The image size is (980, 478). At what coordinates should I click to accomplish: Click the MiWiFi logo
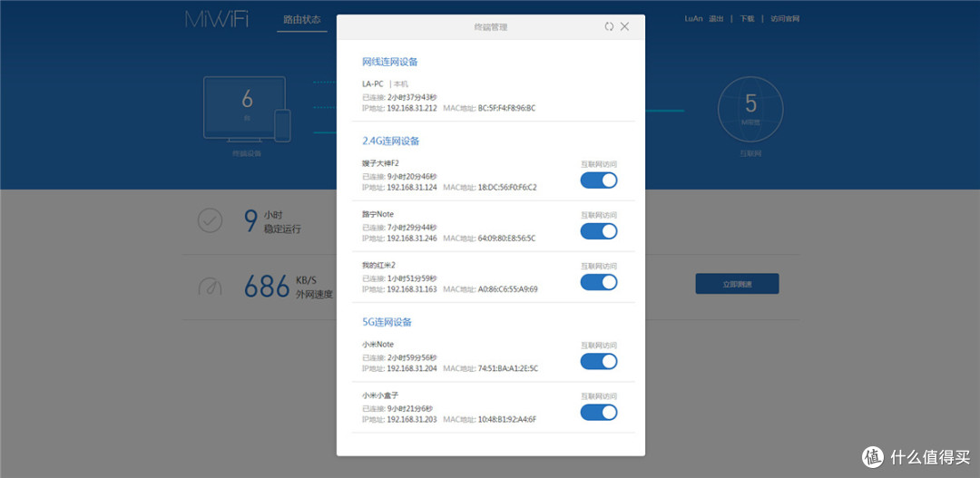[217, 19]
